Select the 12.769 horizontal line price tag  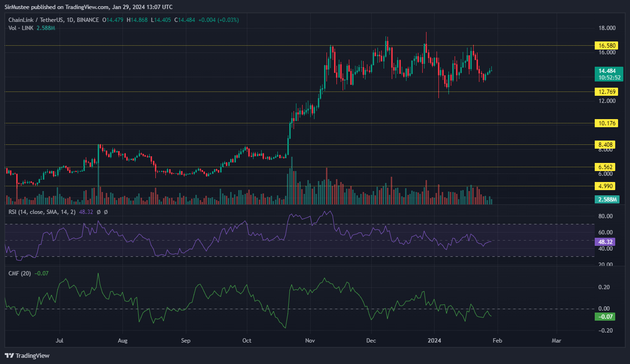pyautogui.click(x=604, y=91)
